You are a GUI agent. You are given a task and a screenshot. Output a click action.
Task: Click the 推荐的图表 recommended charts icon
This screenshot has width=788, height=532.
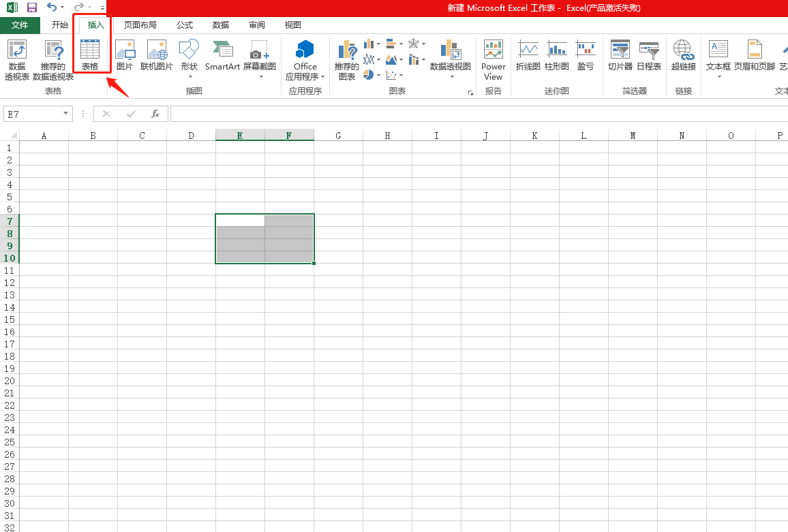tap(347, 59)
